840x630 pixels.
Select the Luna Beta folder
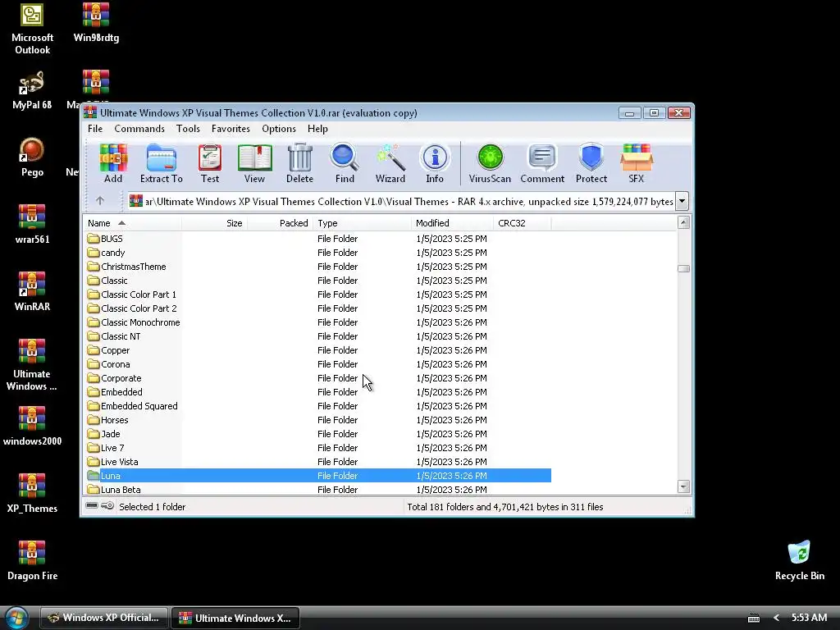[114, 489]
